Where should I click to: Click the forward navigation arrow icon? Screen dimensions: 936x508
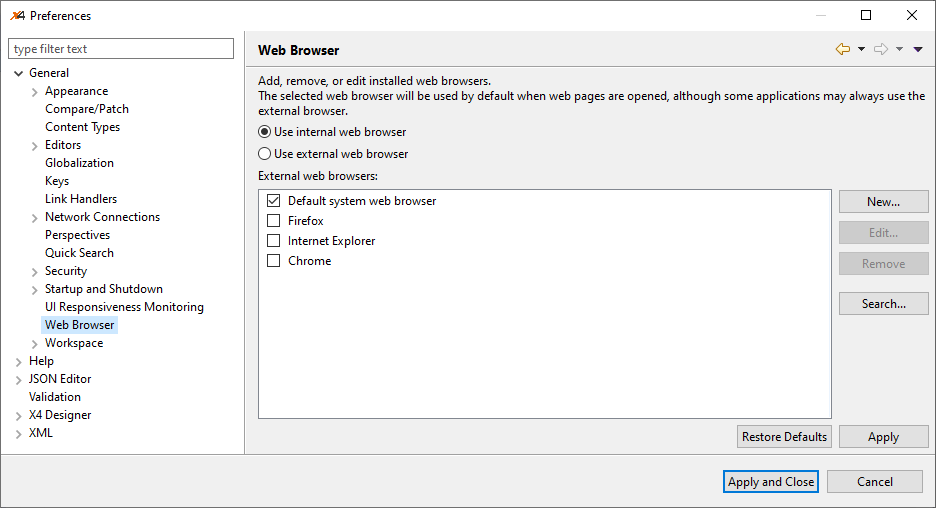(881, 49)
